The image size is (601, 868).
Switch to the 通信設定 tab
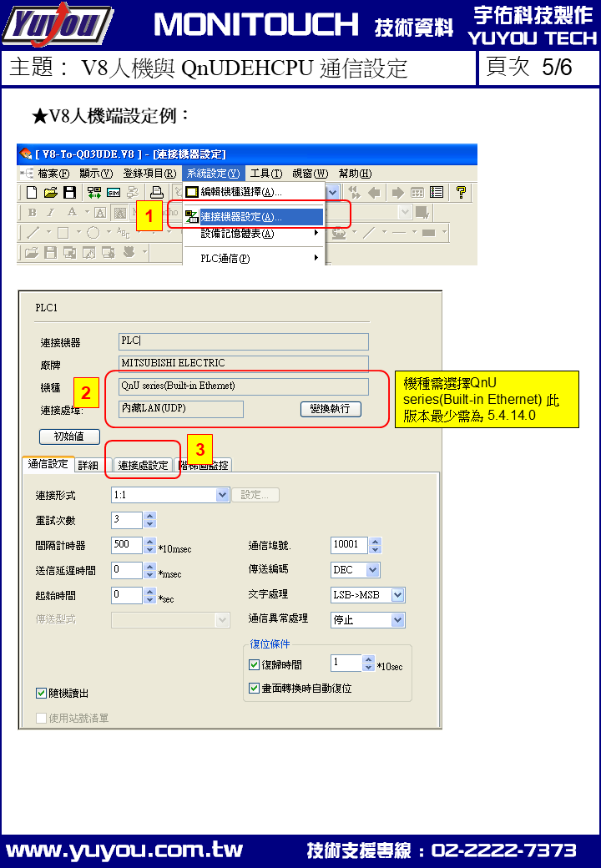48,464
